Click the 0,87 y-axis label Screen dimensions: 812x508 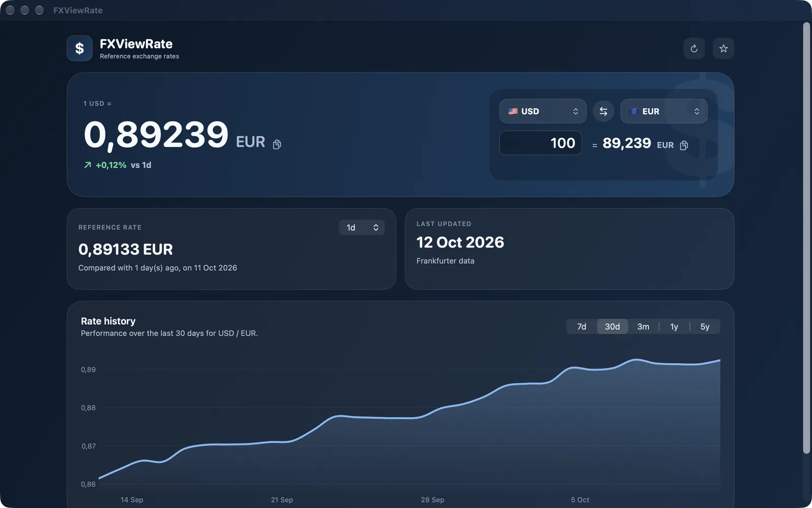pyautogui.click(x=88, y=447)
